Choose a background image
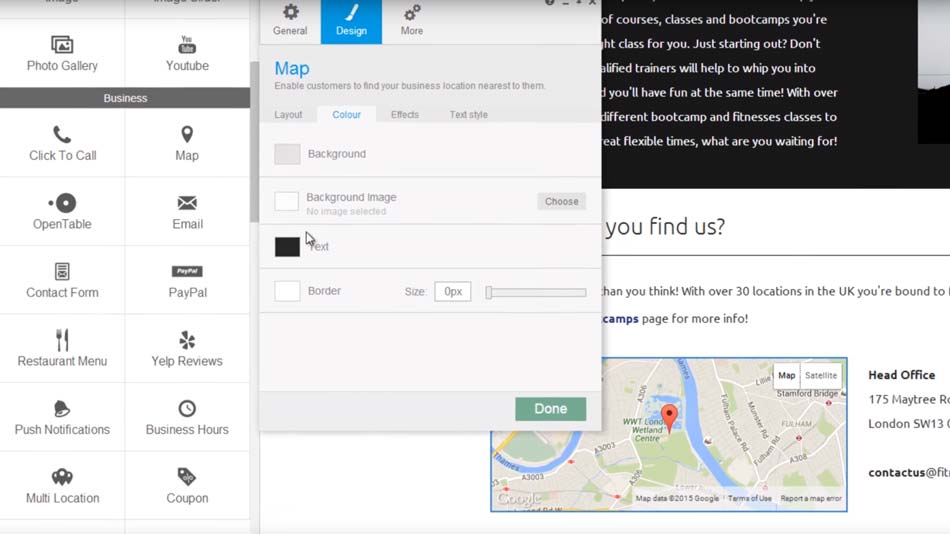 coord(561,201)
